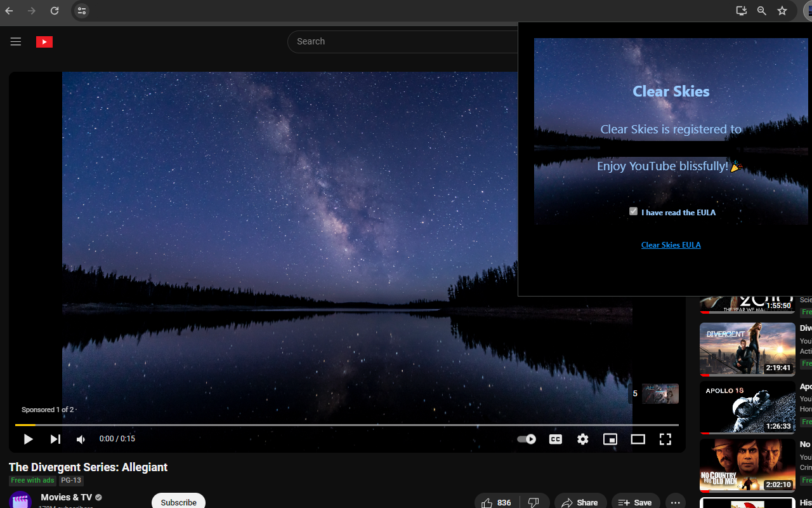Enter fullscreen mode
Screen dimensions: 812x508
665,439
